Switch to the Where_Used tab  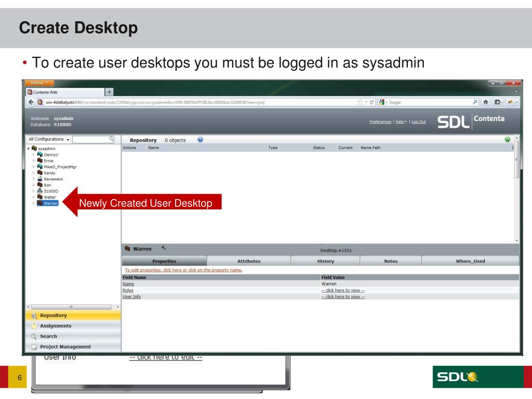(470, 261)
